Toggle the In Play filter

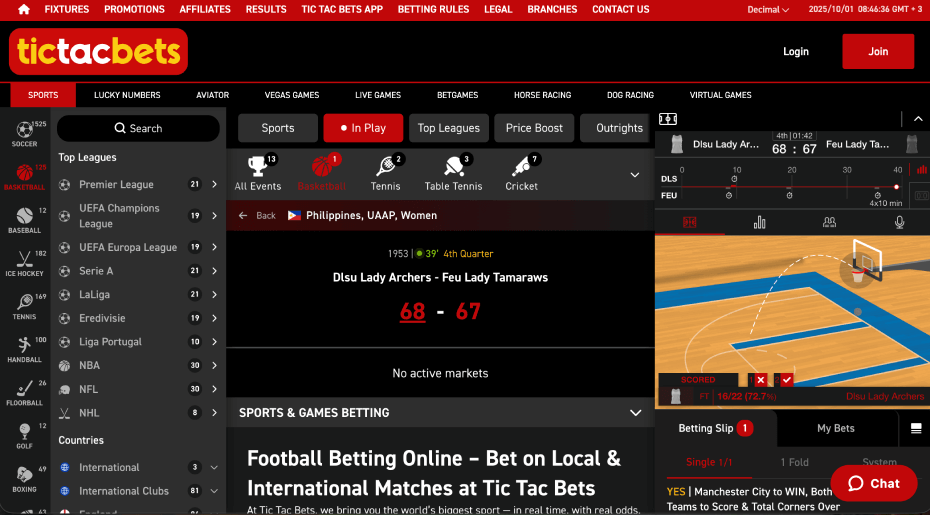pos(362,128)
